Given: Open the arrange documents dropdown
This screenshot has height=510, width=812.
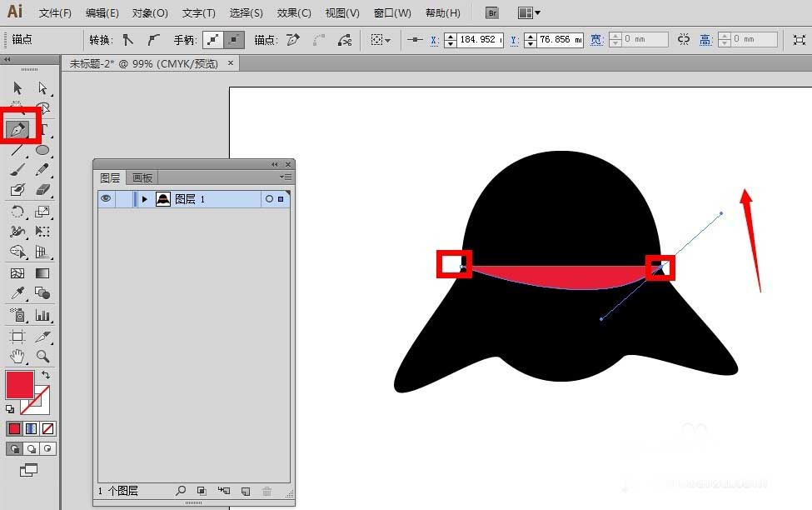Looking at the screenshot, I should (x=529, y=13).
